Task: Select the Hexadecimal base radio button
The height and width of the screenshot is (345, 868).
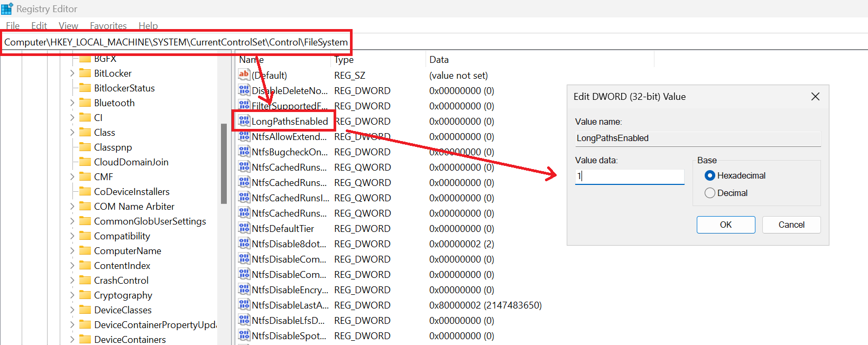Action: (x=710, y=175)
